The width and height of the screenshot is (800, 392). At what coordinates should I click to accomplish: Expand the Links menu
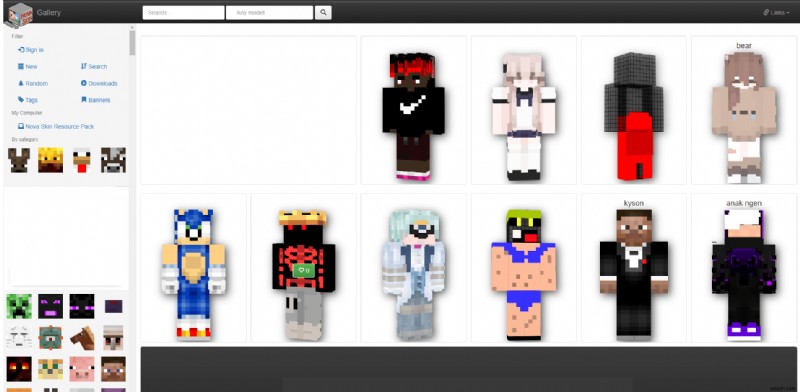777,13
